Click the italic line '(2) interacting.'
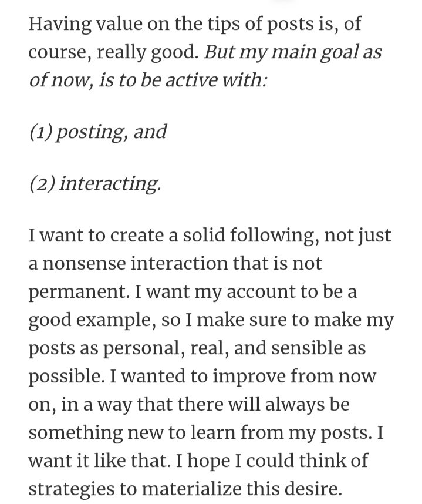This screenshot has width=422, height=504. tap(95, 183)
